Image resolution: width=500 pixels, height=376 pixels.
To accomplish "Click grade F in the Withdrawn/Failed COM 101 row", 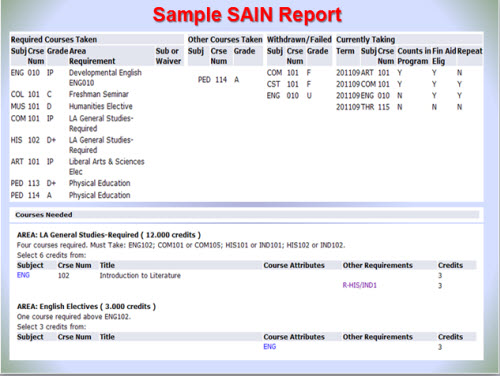I will click(x=309, y=72).
